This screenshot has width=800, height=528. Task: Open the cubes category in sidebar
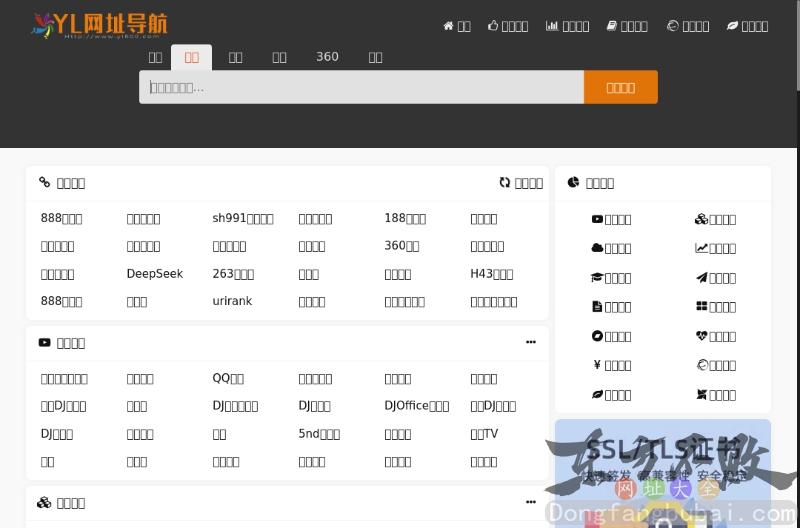(x=715, y=219)
